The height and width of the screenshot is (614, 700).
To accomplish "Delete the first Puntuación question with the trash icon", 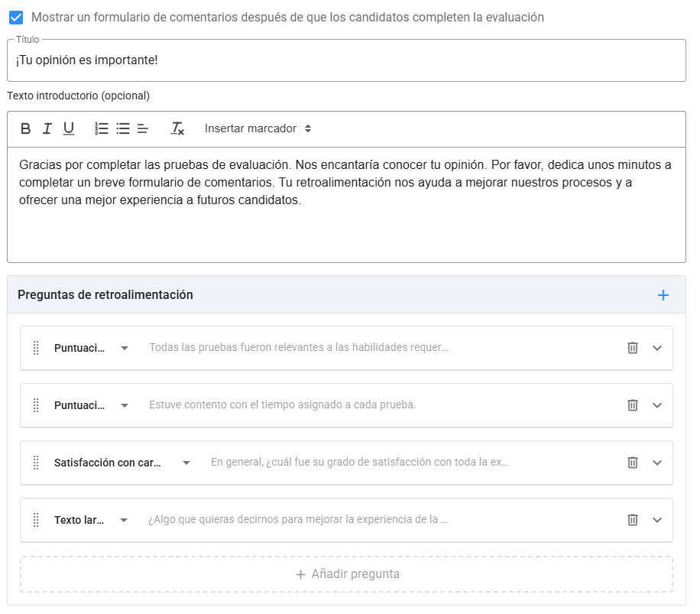I will pyautogui.click(x=632, y=347).
